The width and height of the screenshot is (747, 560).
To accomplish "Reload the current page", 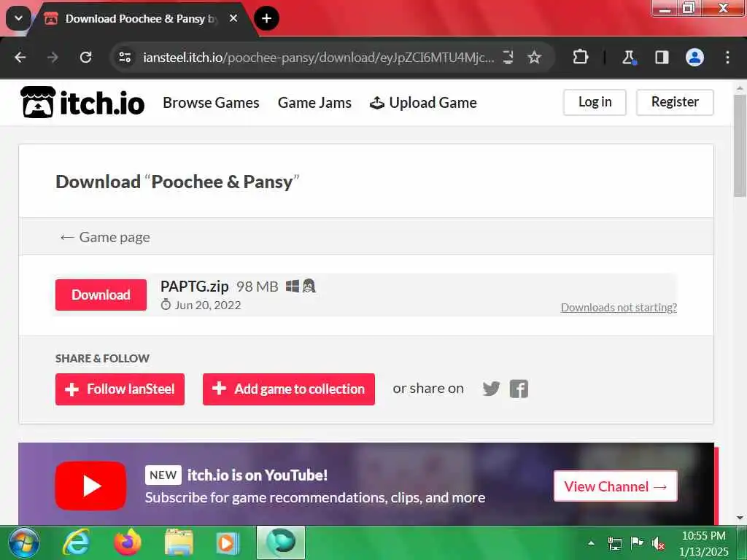I will (x=86, y=58).
